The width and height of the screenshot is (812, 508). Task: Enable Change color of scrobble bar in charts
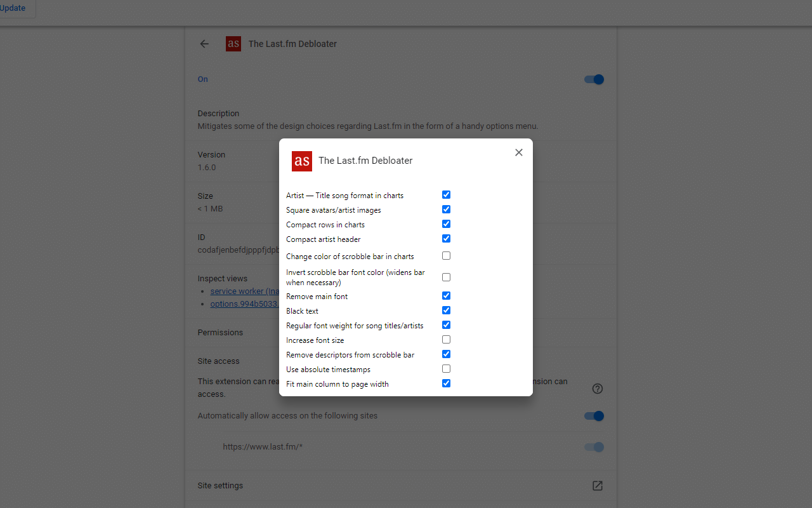(x=447, y=256)
